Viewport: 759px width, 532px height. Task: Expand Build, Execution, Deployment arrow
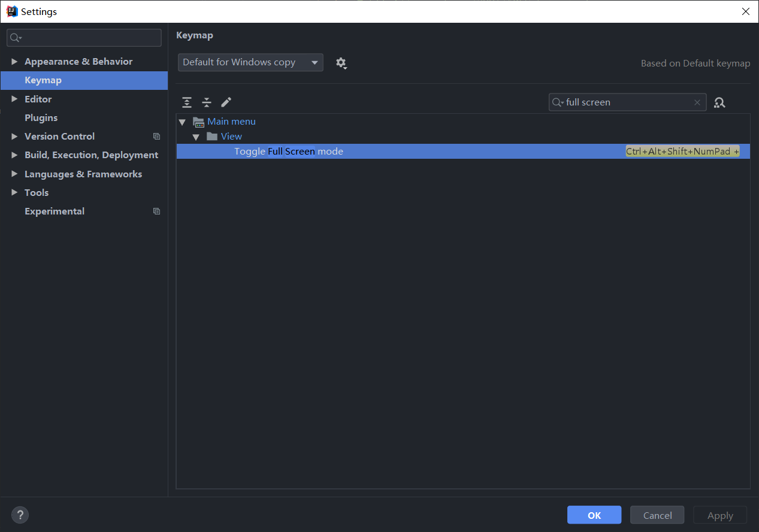[14, 155]
